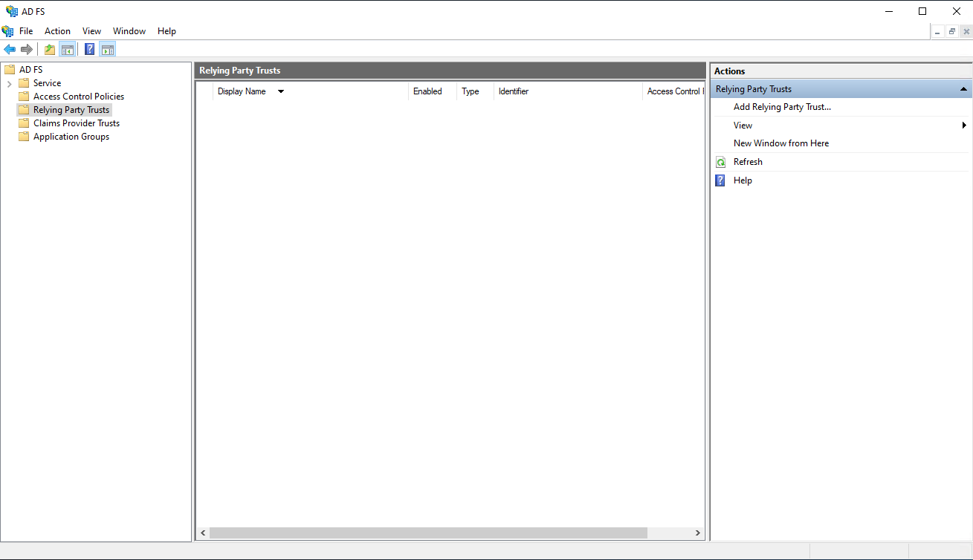Click Add Relying Party Trust...
This screenshot has height=560, width=973.
782,106
